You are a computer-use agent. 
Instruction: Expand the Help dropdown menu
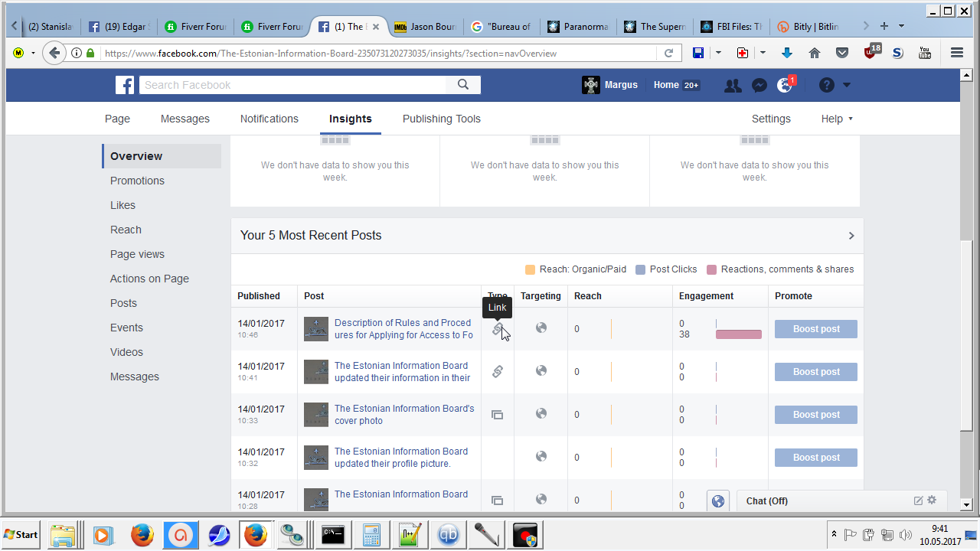pyautogui.click(x=837, y=119)
